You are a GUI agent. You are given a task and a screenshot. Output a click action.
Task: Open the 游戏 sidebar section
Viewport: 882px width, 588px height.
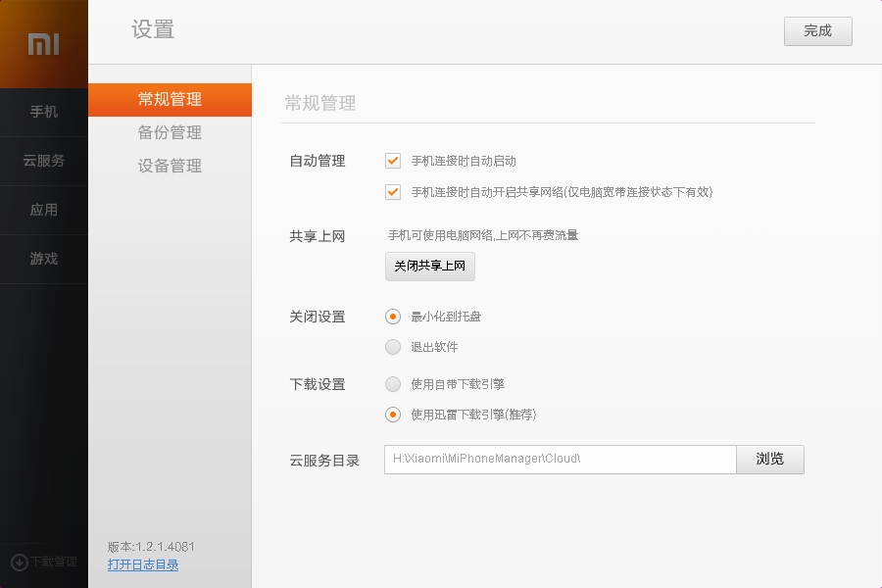click(x=43, y=259)
